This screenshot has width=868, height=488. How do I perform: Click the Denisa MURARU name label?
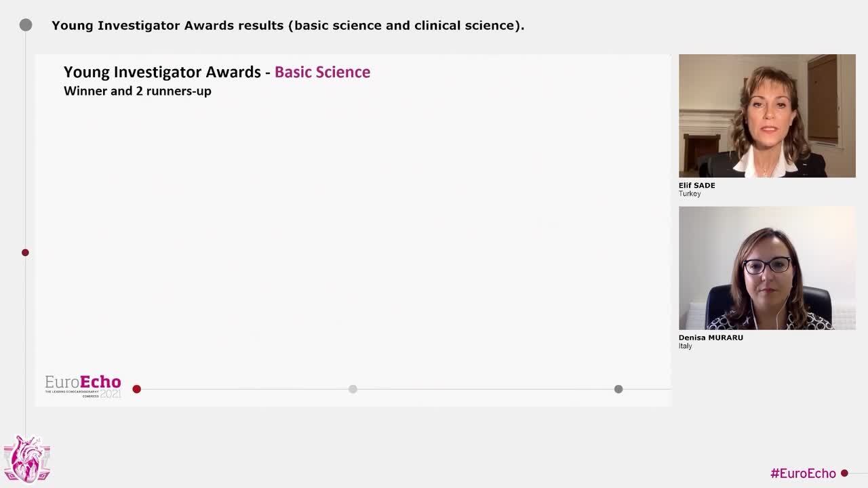coord(711,338)
